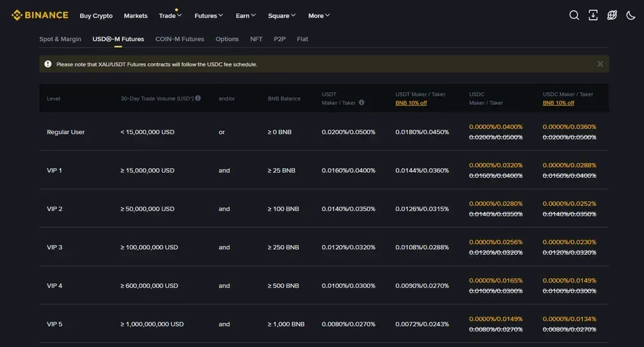Image resolution: width=644 pixels, height=347 pixels.
Task: Click BNB 10% off link under USDC
Action: 558,103
